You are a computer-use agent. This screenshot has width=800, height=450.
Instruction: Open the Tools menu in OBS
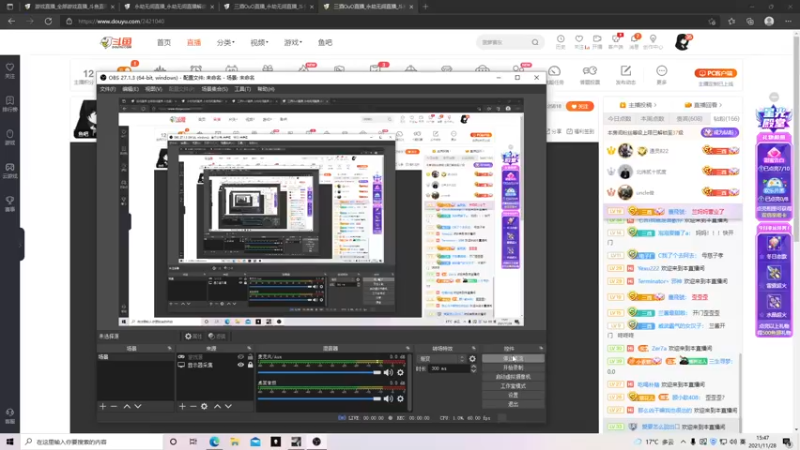(x=242, y=89)
